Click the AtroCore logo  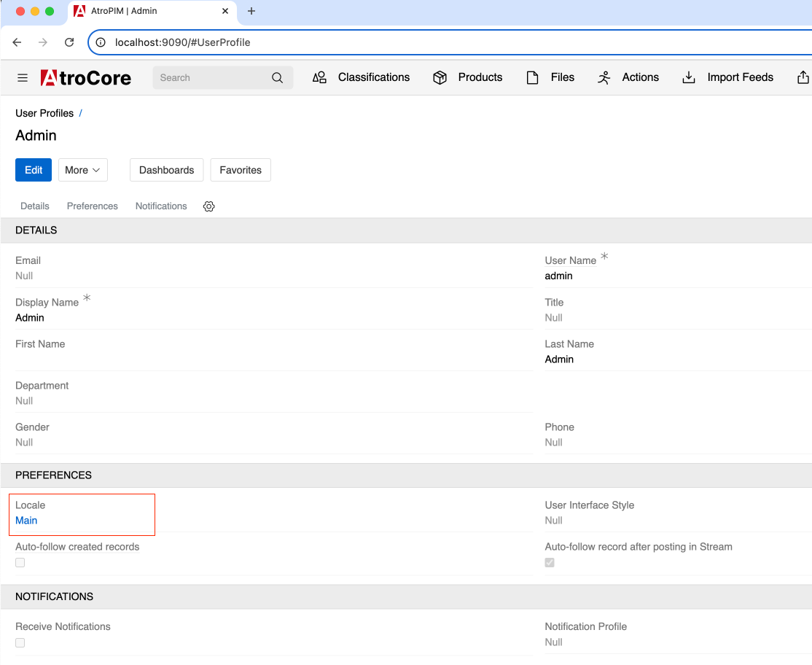(x=86, y=78)
